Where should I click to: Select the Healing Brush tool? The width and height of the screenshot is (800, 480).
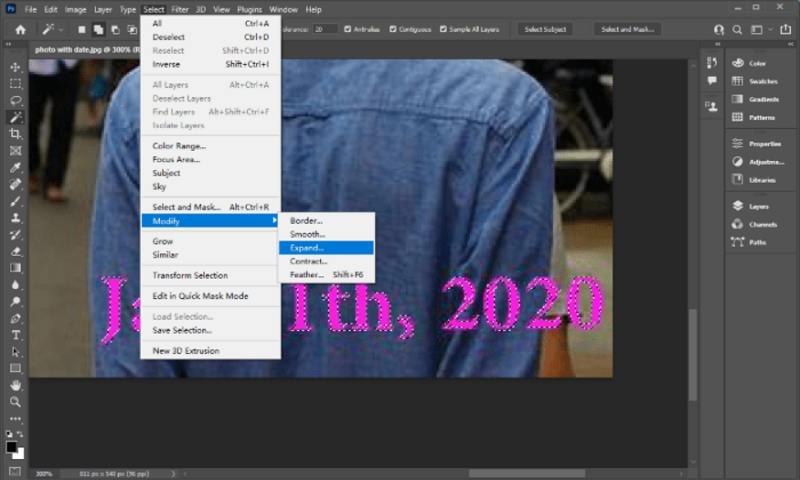pos(15,184)
